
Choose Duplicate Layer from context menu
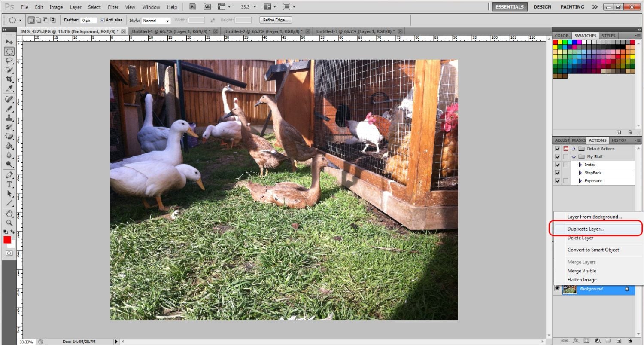tap(585, 229)
